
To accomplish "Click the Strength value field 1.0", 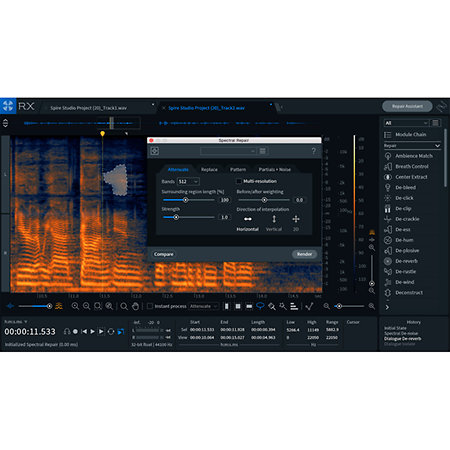I will [x=224, y=217].
